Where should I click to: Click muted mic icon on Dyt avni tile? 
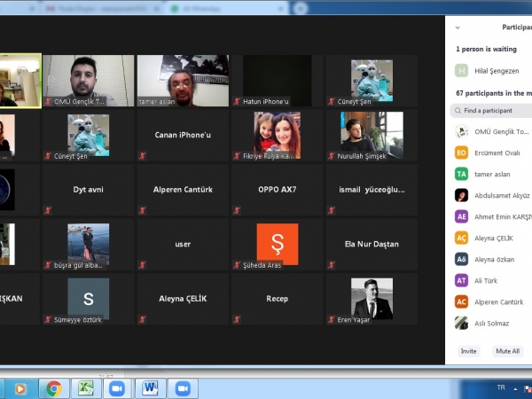(48, 210)
